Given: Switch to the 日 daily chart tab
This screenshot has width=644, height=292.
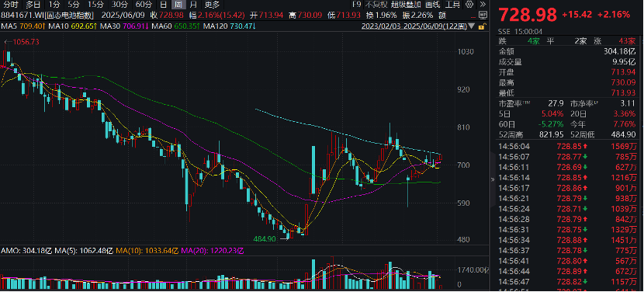Looking at the screenshot, I should coord(163,5).
